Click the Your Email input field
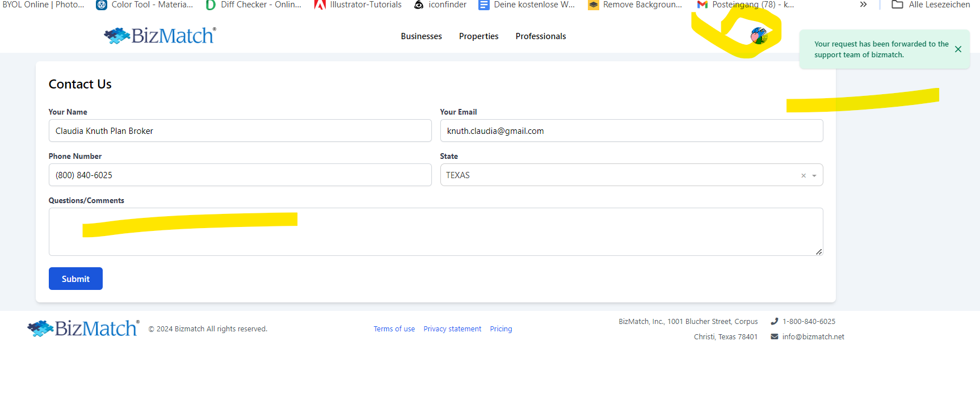The width and height of the screenshot is (980, 400). pyautogui.click(x=631, y=131)
